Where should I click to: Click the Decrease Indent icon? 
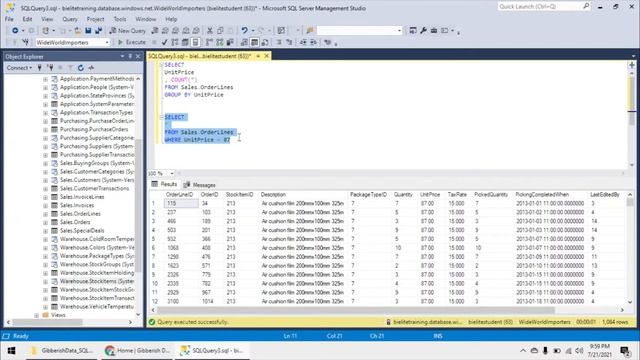coord(303,42)
